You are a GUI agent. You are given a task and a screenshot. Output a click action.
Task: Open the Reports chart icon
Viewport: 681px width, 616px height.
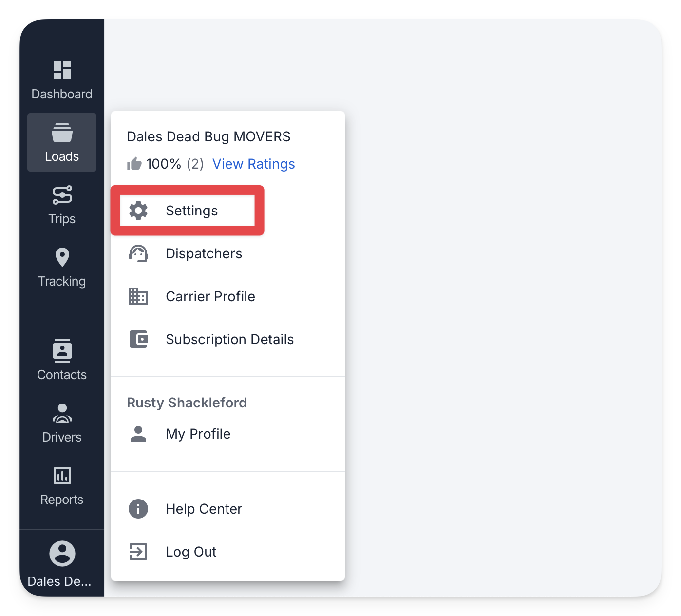[62, 476]
